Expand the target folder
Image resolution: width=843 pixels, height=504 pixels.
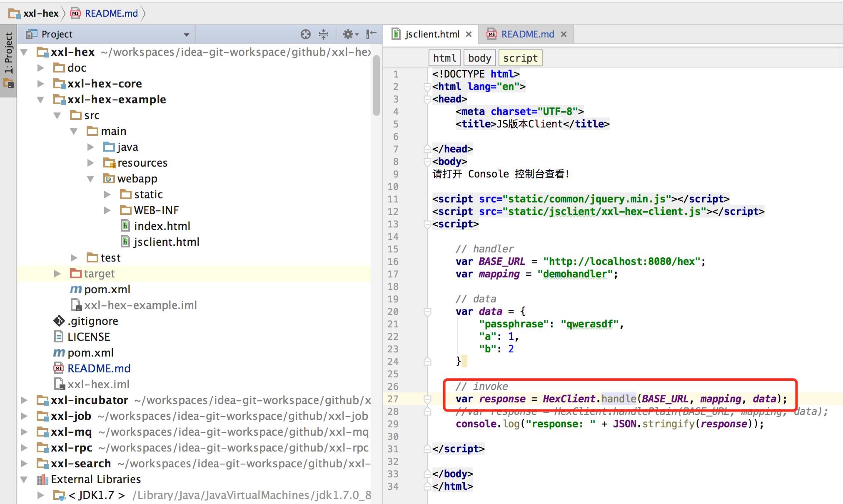[x=57, y=274]
